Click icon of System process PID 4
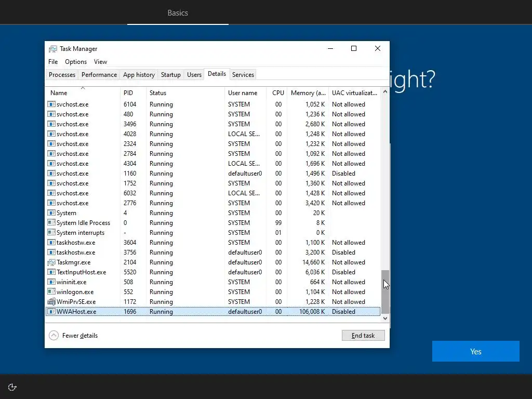 [x=51, y=212]
